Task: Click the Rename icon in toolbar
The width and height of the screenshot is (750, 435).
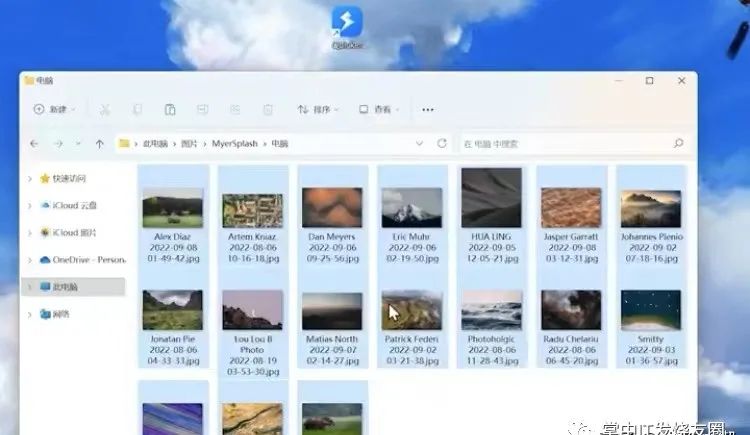Action: 202,110
